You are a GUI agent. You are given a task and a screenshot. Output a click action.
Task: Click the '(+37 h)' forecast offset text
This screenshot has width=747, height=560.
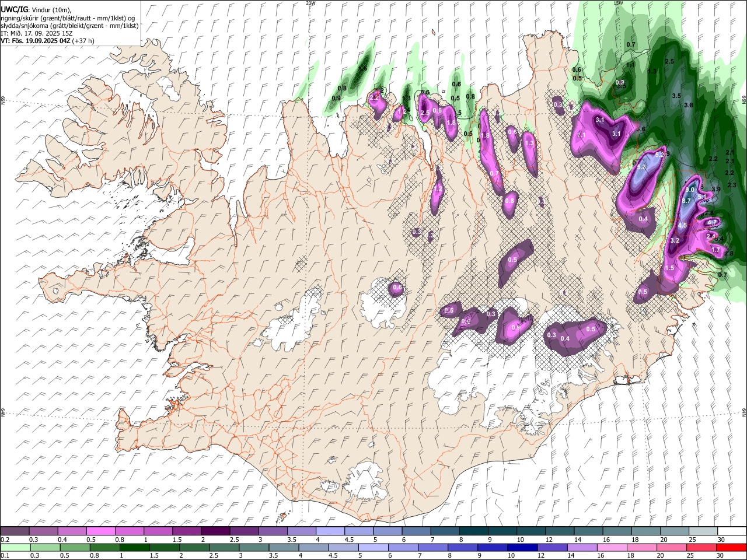coord(83,41)
